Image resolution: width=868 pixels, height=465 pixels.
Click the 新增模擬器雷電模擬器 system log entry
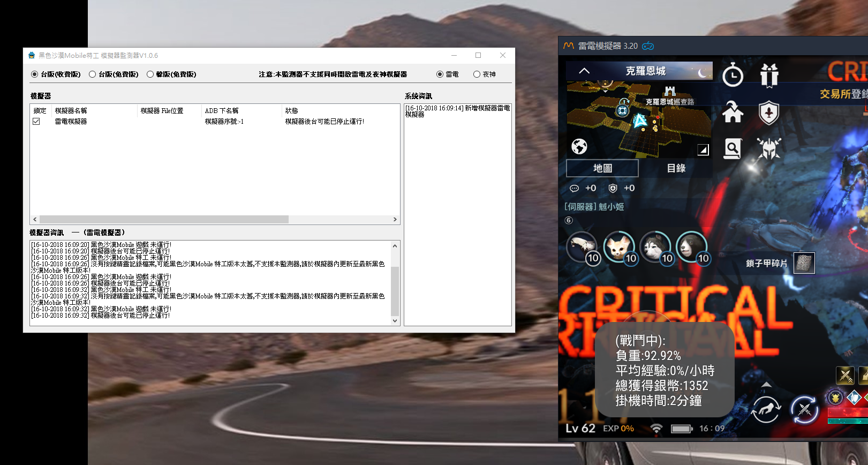click(x=458, y=111)
